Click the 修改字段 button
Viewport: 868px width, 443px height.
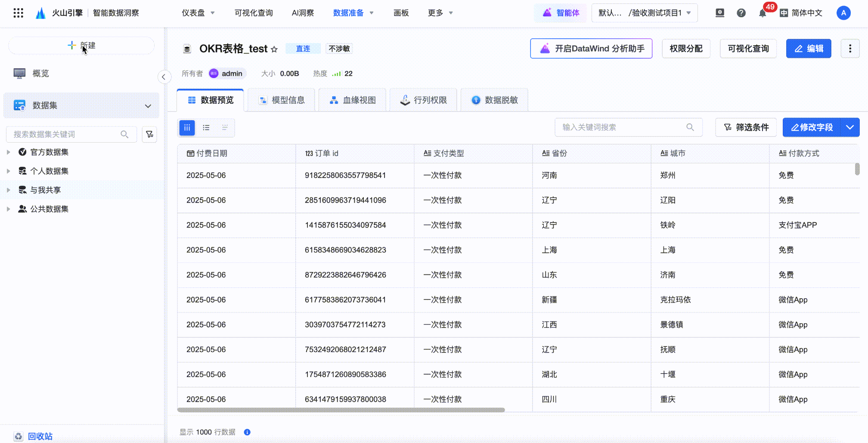click(x=812, y=127)
